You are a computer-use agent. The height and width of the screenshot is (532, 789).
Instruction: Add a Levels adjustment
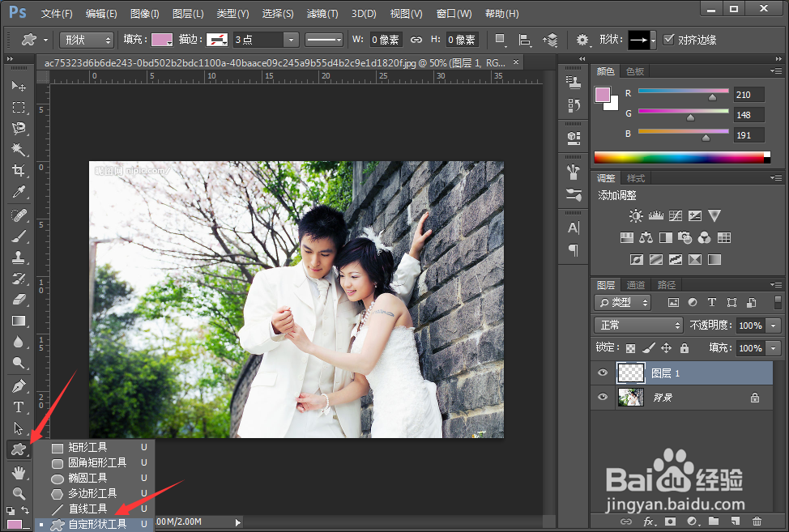pos(655,215)
